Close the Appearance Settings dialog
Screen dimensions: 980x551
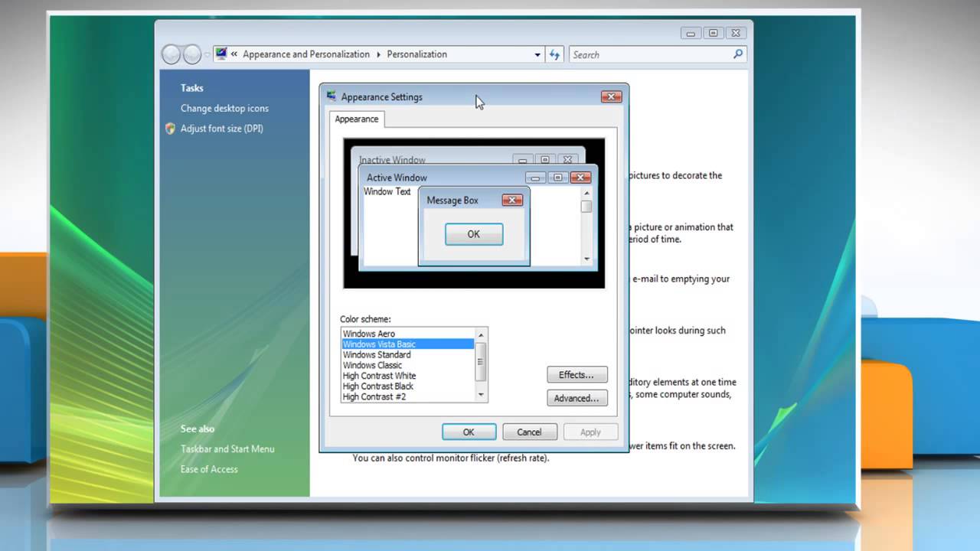coord(611,96)
